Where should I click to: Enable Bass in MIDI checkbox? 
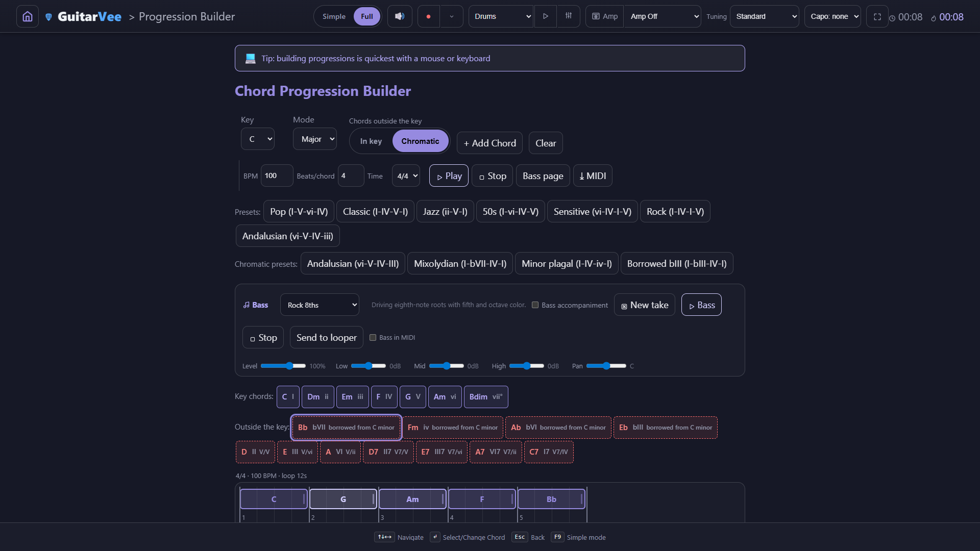coord(373,337)
